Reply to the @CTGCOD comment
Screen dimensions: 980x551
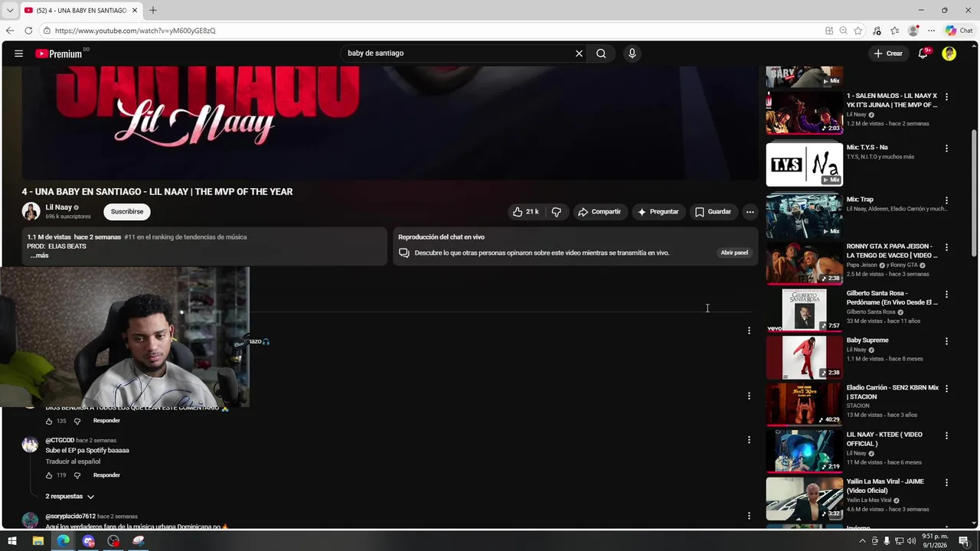click(x=106, y=475)
